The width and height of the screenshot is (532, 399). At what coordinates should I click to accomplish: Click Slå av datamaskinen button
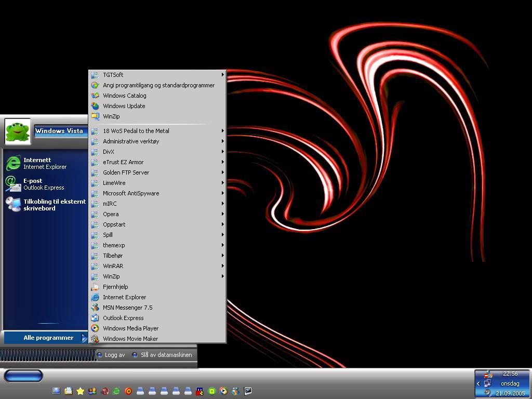pos(163,355)
